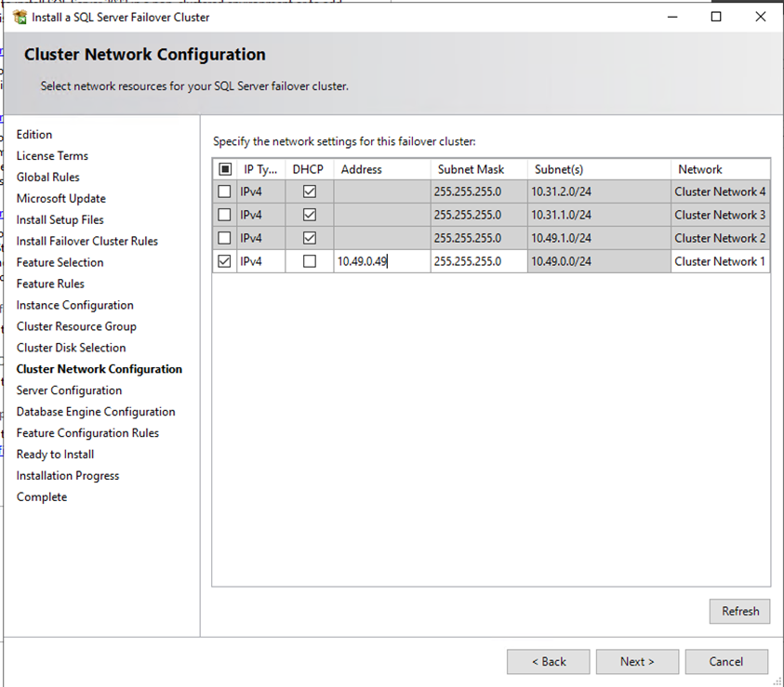
Task: Jump to Cluster Disk Selection step
Action: (71, 348)
